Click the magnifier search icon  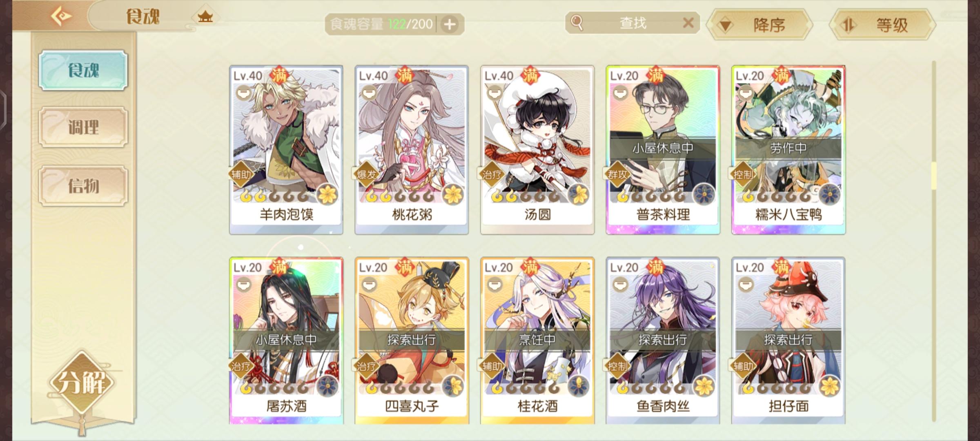[577, 23]
